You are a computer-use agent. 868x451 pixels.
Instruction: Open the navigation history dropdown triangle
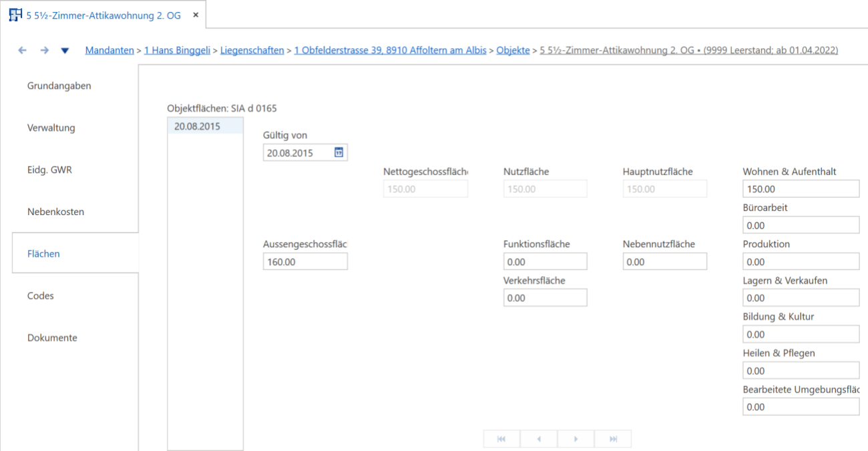pos(65,51)
